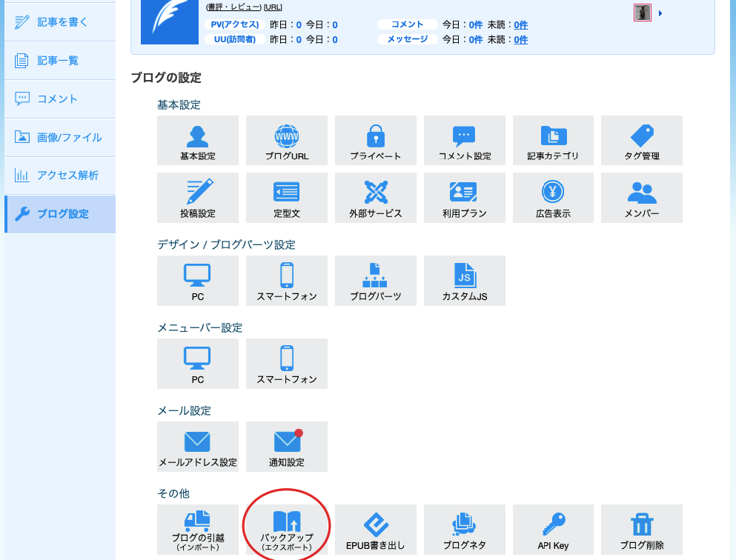The image size is (736, 560).
Task: Open the 記事カテゴリ folder tile
Action: (553, 140)
